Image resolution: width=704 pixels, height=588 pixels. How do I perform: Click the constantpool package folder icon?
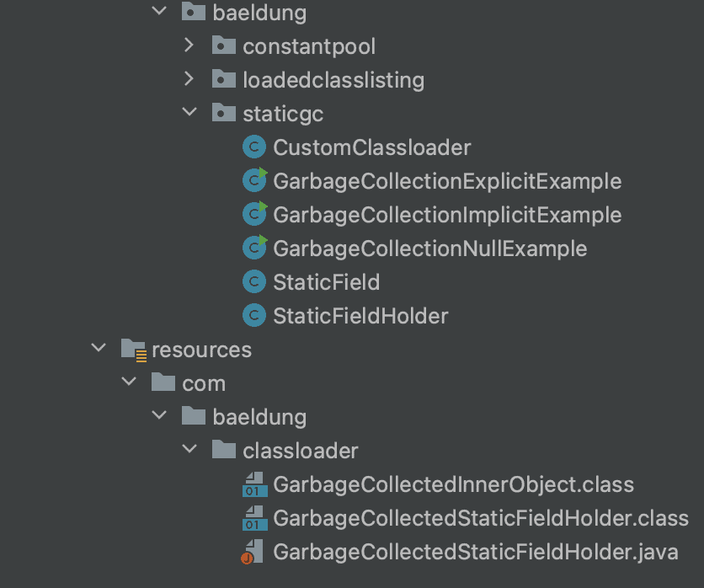coord(224,45)
